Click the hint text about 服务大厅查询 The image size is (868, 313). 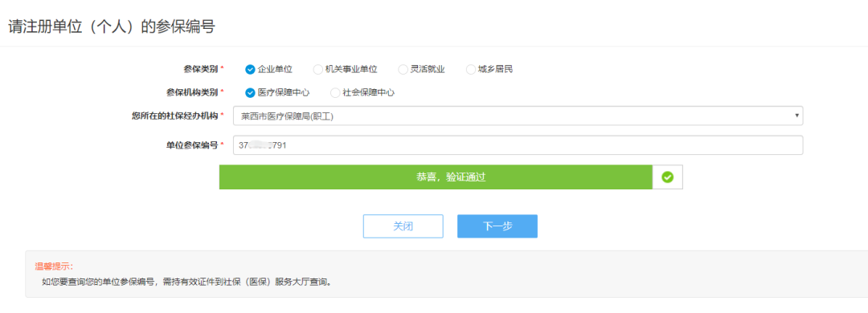pos(187,282)
